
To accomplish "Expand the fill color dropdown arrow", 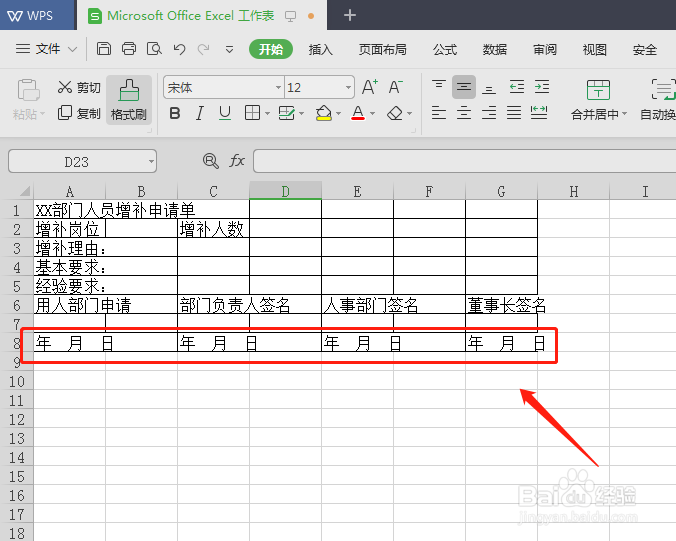I will click(x=338, y=114).
